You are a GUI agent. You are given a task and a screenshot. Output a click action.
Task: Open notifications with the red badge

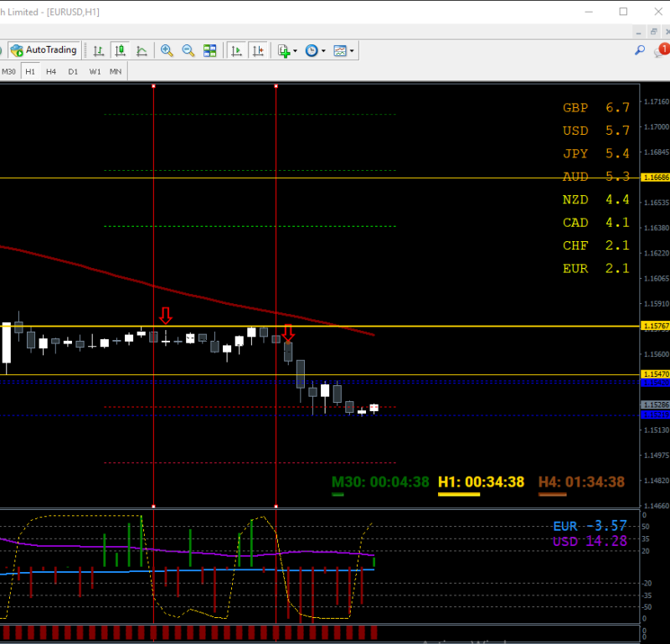click(662, 49)
